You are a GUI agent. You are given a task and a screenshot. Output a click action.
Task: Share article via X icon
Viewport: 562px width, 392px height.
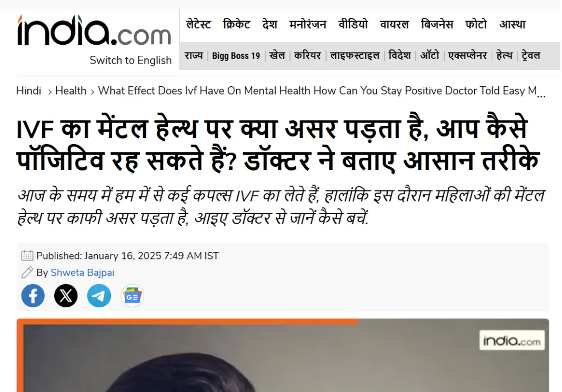66,296
